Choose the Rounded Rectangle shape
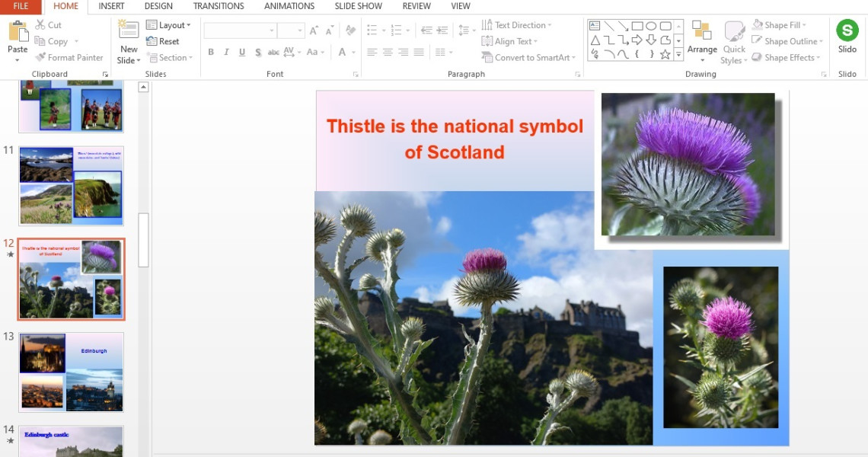The height and width of the screenshot is (457, 868). coord(665,25)
